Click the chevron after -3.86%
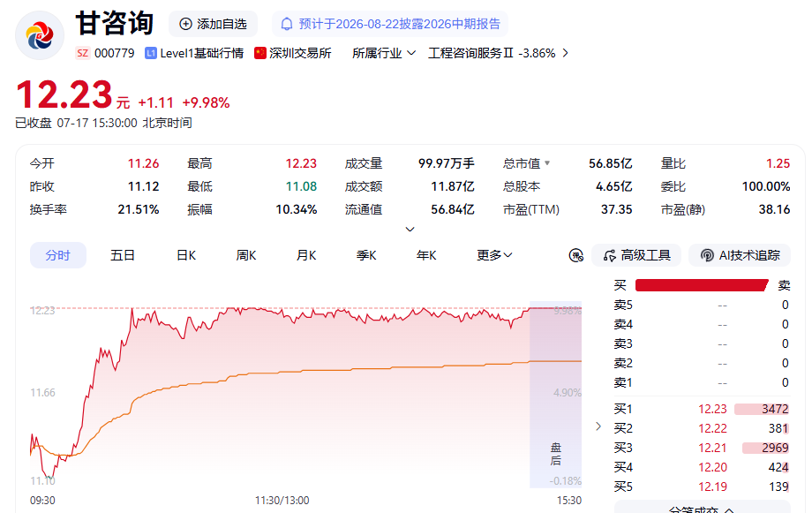This screenshot has height=513, width=812. pyautogui.click(x=566, y=53)
